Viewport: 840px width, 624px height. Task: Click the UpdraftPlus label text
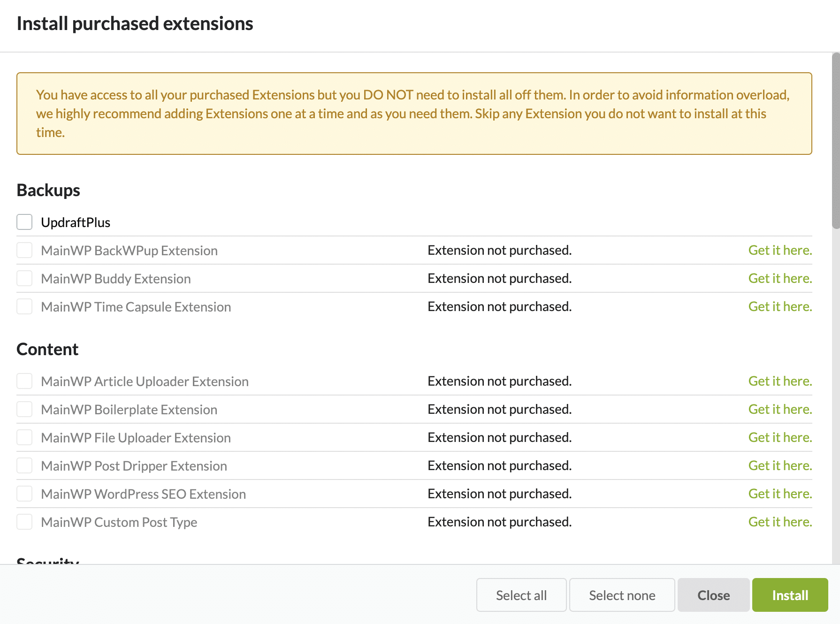(x=76, y=222)
